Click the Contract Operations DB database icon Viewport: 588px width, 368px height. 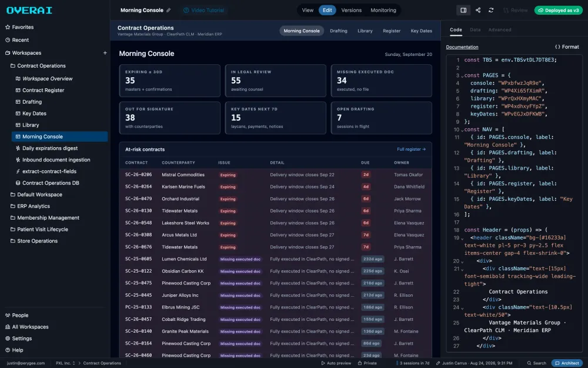[18, 183]
